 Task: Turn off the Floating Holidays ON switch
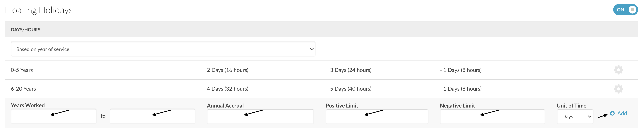click(625, 10)
